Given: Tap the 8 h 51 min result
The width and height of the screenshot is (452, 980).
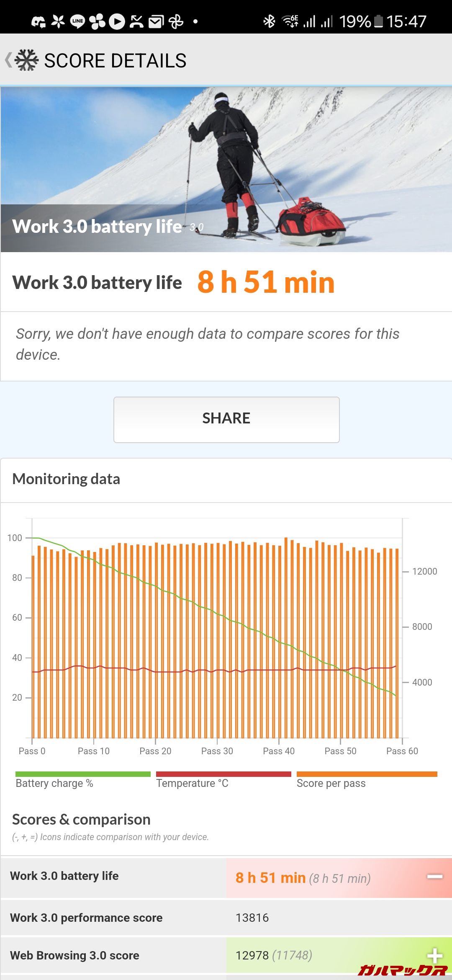Looking at the screenshot, I should [x=266, y=282].
